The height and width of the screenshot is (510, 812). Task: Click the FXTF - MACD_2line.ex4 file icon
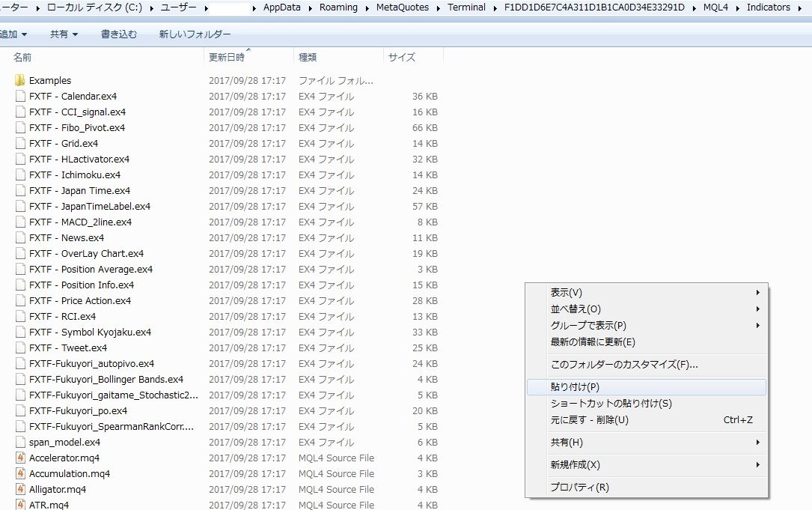coord(20,222)
